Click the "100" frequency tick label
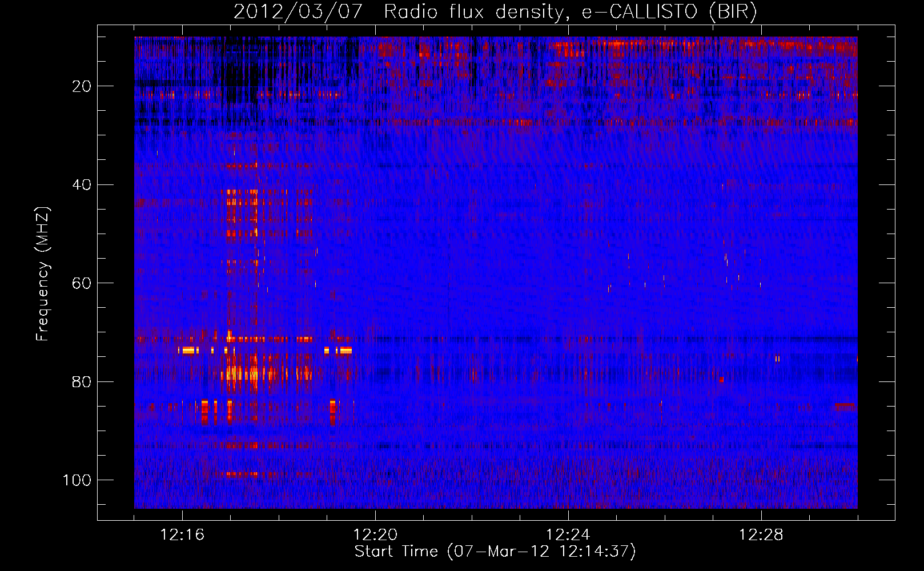924x571 pixels. [x=78, y=480]
